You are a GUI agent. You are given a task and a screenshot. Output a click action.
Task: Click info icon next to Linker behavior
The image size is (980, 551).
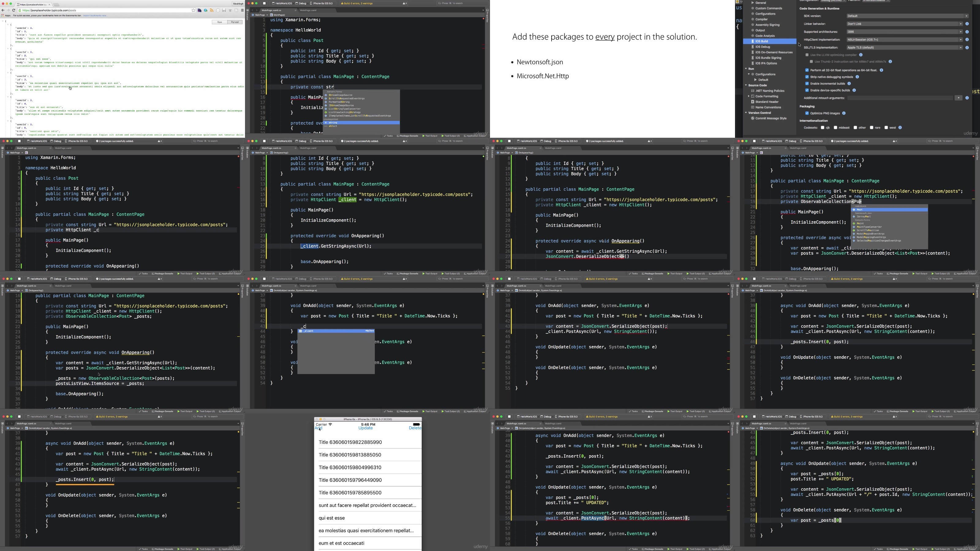click(x=967, y=24)
